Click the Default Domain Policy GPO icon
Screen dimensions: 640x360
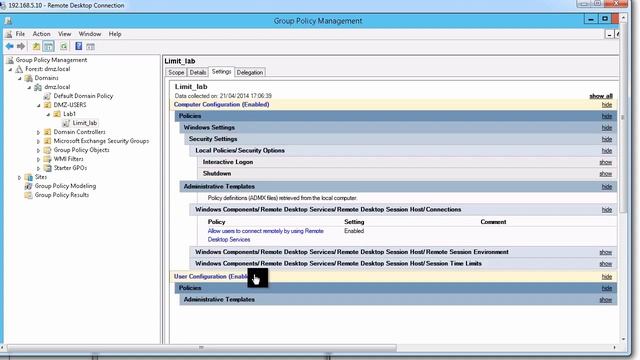47,96
